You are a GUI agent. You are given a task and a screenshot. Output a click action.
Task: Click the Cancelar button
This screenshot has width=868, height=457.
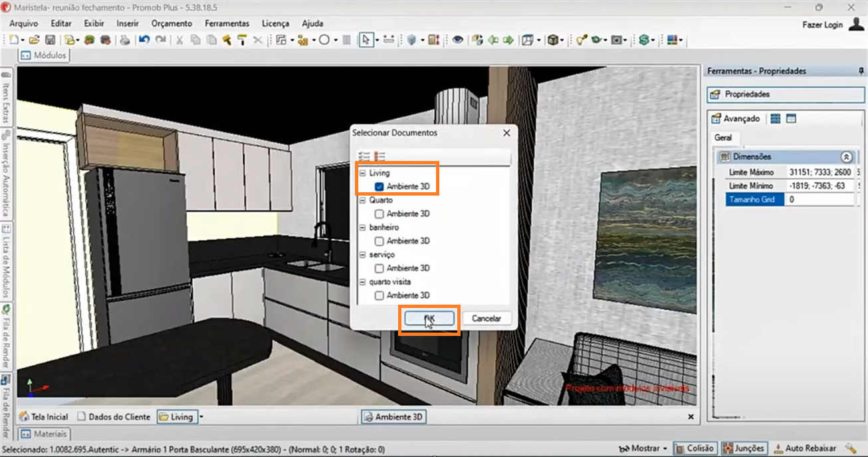[486, 319]
